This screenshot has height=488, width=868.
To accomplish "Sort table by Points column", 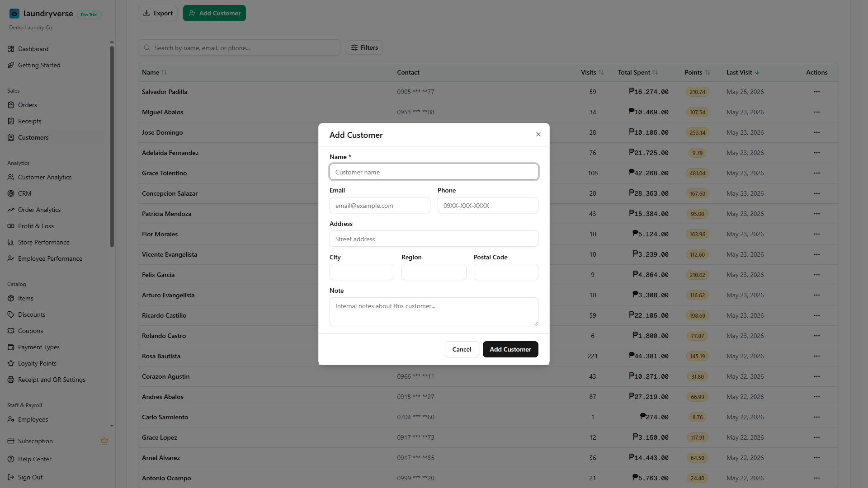I will pyautogui.click(x=698, y=72).
